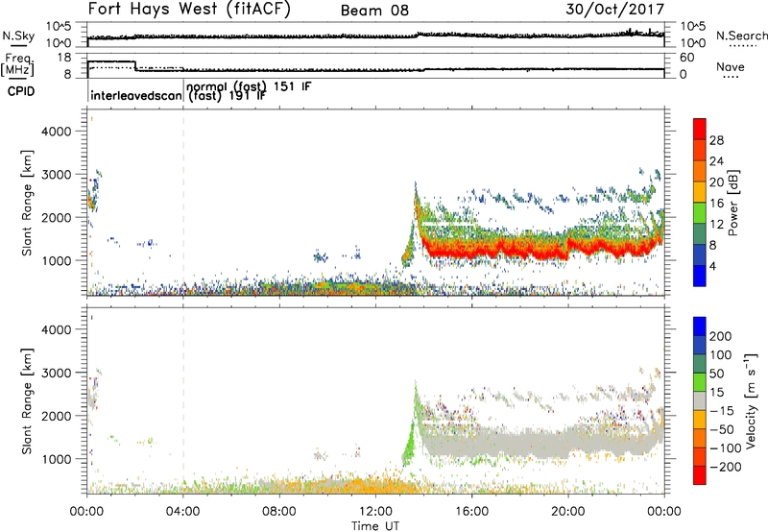Click the '1000' tick in the velocity panel
This screenshot has height=532, width=768.
(x=57, y=459)
